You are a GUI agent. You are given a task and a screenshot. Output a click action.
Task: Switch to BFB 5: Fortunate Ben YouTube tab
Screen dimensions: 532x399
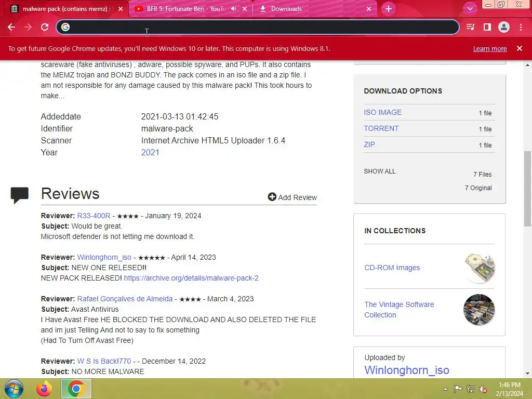pos(185,9)
